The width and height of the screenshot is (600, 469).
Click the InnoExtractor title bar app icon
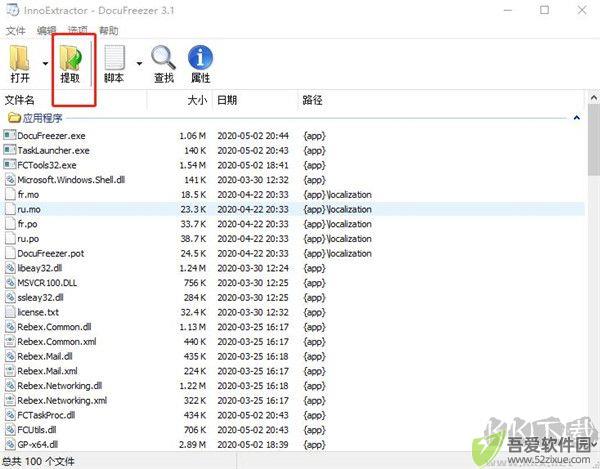[12, 10]
